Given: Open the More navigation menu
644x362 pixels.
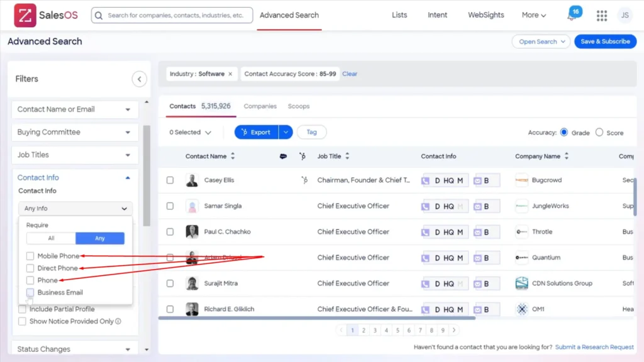Looking at the screenshot, I should point(534,15).
